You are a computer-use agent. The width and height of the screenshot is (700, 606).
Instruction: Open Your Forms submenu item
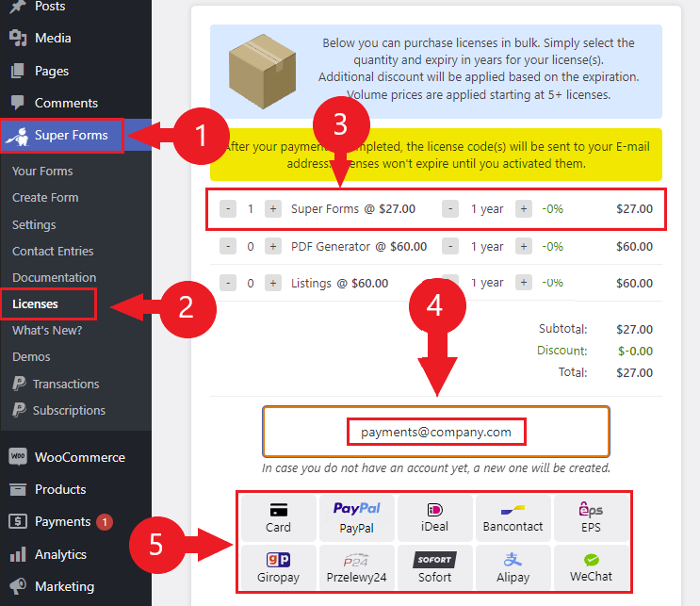click(42, 171)
